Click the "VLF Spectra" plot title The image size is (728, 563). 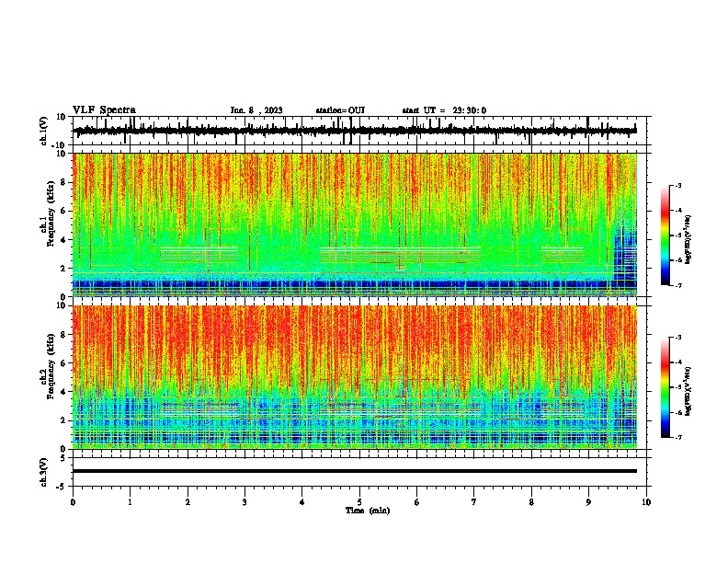pos(104,110)
